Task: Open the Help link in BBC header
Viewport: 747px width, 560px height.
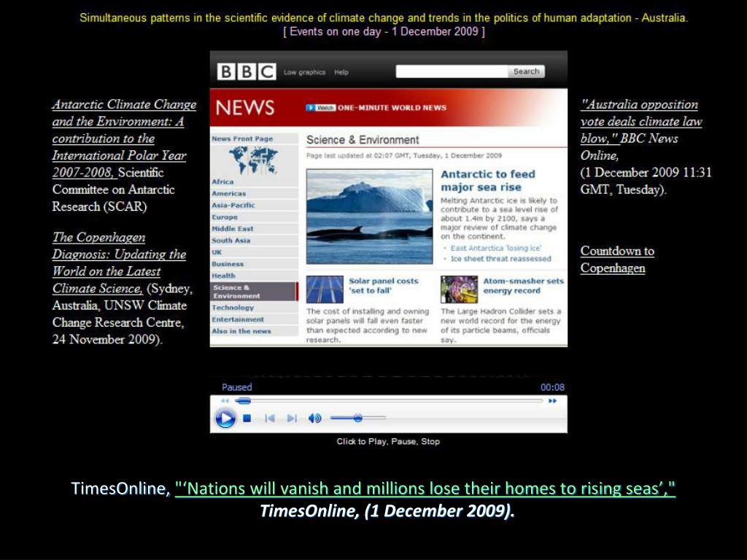Action: point(341,72)
